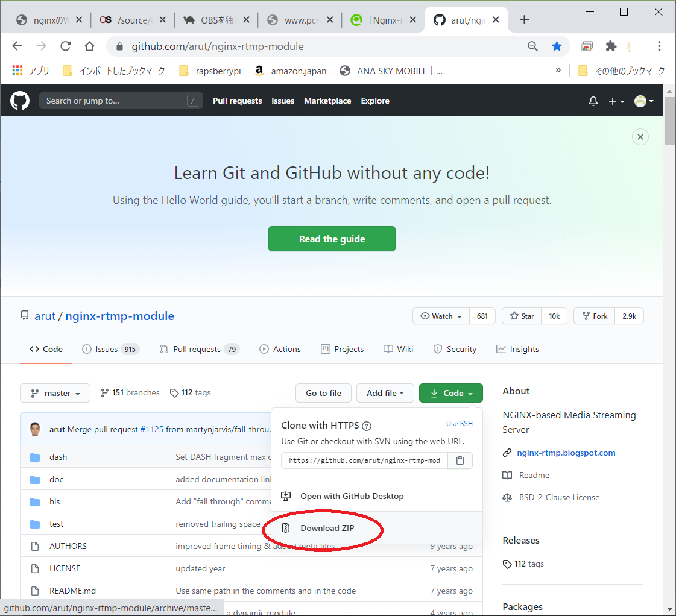Screen dimensions: 676x616
Task: Open the notifications bell icon
Action: point(593,101)
